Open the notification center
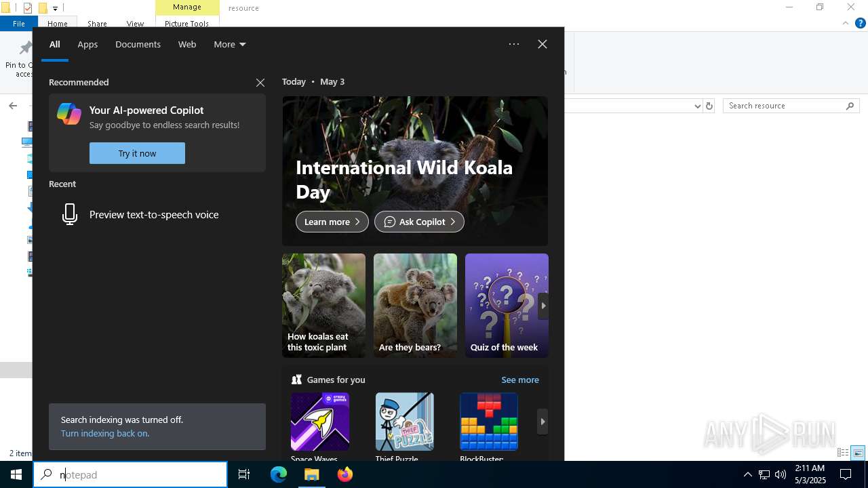 [x=846, y=474]
